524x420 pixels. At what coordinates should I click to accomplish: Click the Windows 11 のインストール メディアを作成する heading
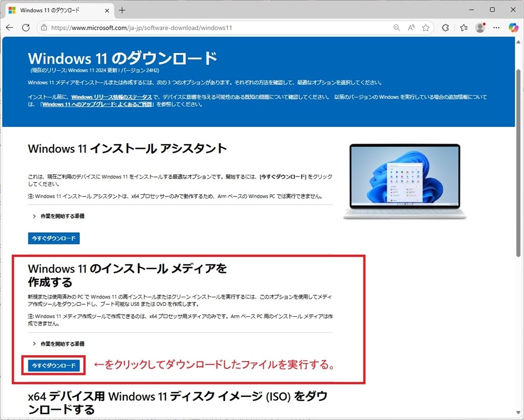[127, 275]
